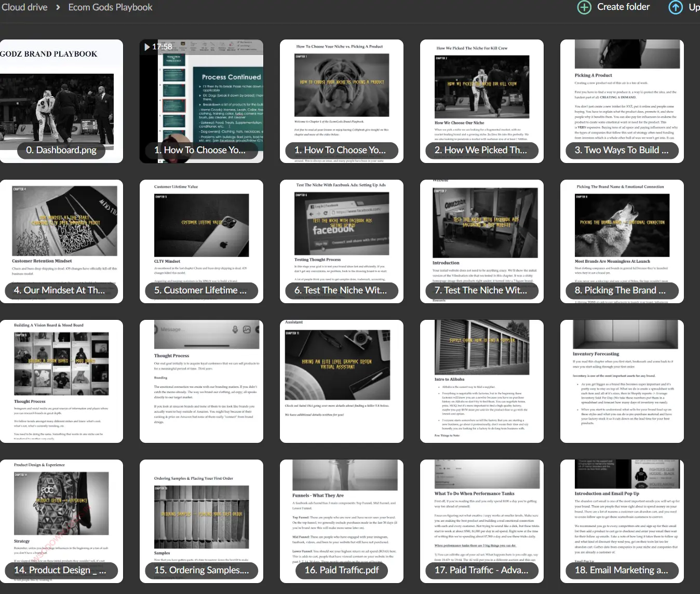700x594 pixels.
Task: Open the 0. Dashboard.png thumbnail
Action: pos(61,101)
